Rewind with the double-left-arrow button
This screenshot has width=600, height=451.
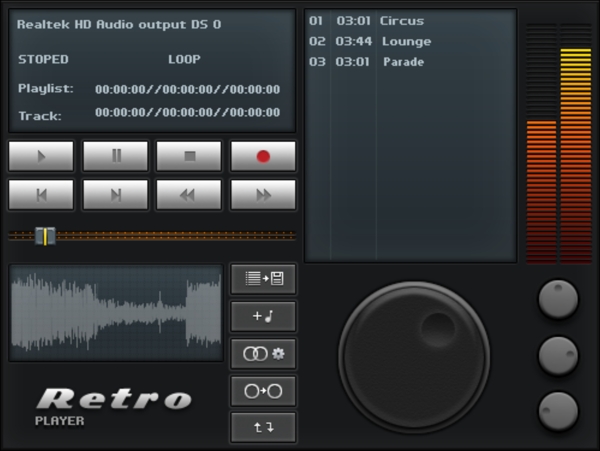[189, 195]
